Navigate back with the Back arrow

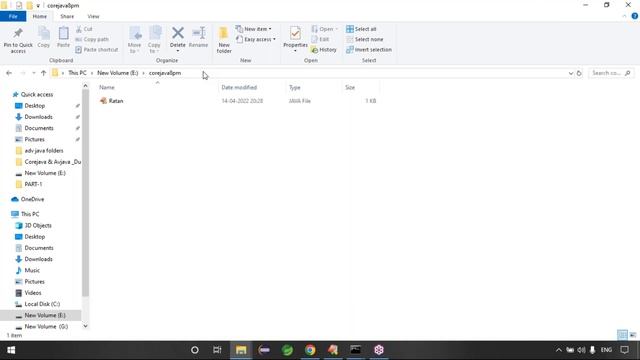[9, 73]
